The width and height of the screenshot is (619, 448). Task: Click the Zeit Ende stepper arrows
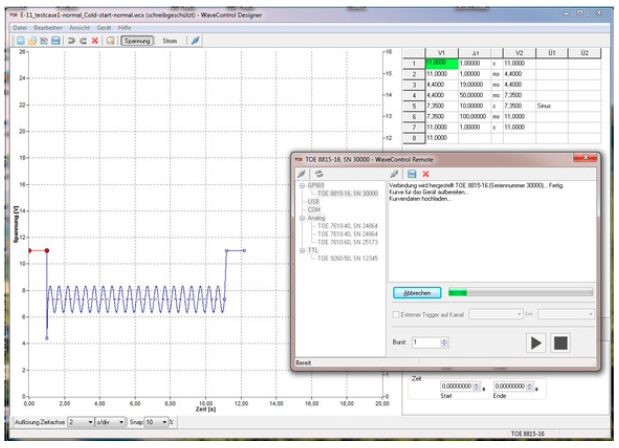(x=530, y=386)
